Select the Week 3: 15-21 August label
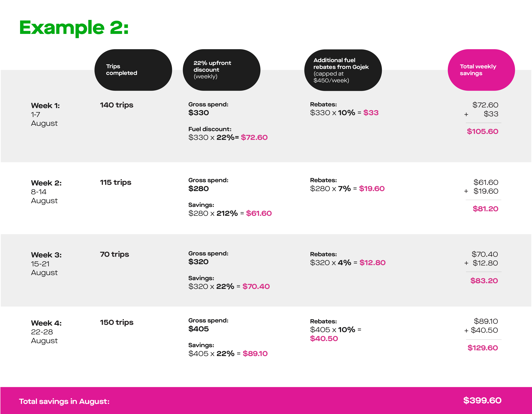 tap(46, 264)
